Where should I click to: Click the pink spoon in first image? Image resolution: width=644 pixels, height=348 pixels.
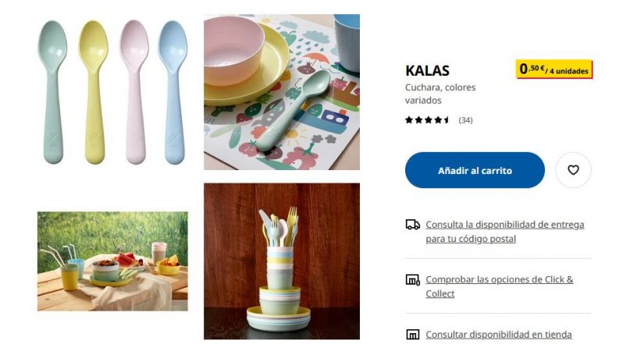click(x=134, y=92)
